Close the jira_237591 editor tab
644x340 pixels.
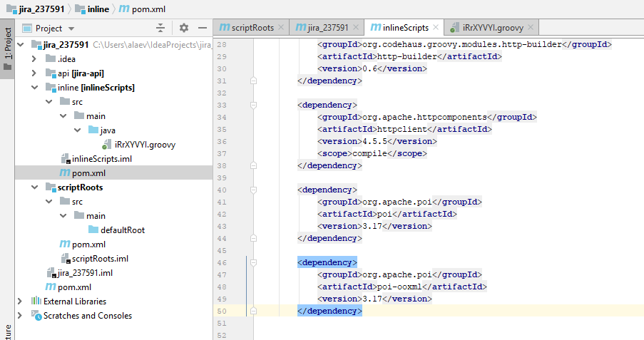356,27
